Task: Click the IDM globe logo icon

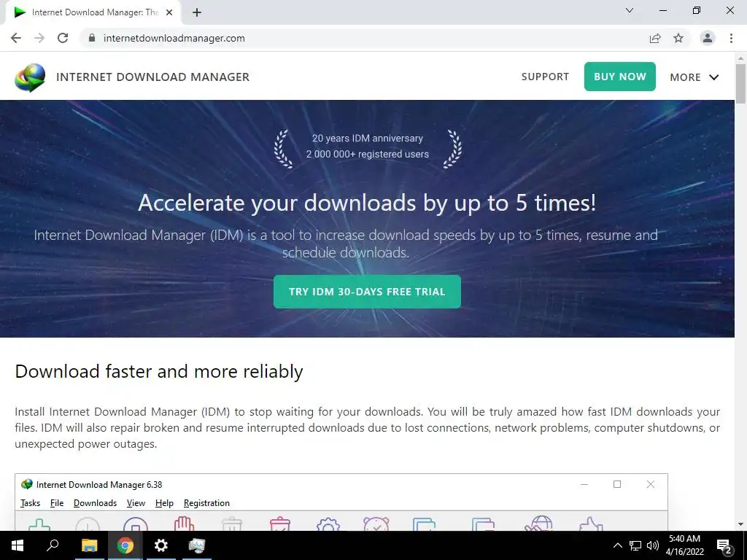Action: [x=30, y=77]
